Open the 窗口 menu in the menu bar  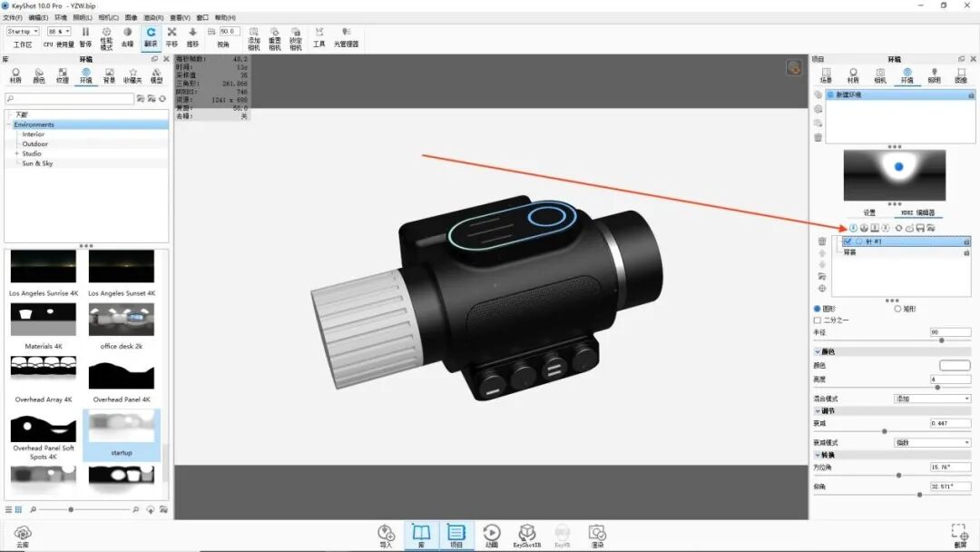point(203,16)
